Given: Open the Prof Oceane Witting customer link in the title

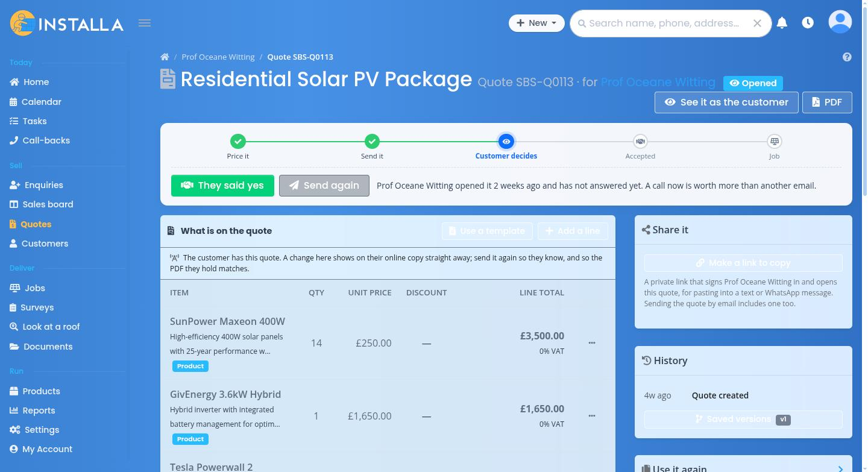Looking at the screenshot, I should [x=658, y=82].
